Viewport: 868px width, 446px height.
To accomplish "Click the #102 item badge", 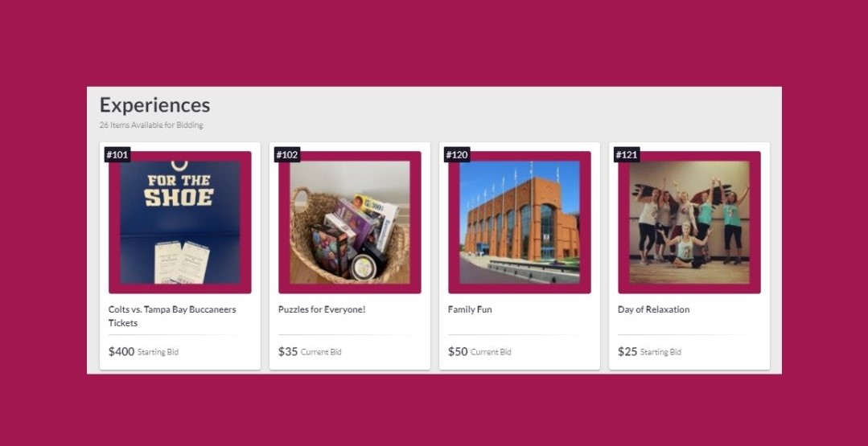I will [x=287, y=155].
